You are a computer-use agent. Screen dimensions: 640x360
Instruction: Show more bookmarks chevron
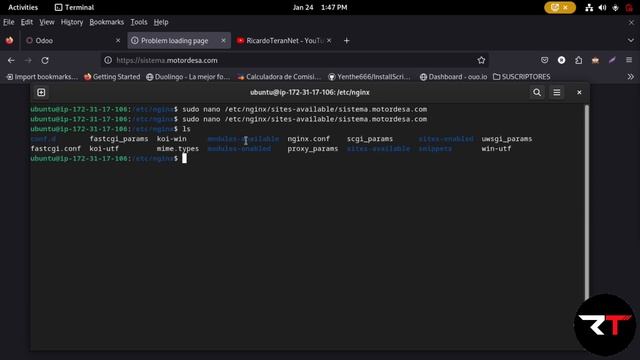[x=630, y=77]
